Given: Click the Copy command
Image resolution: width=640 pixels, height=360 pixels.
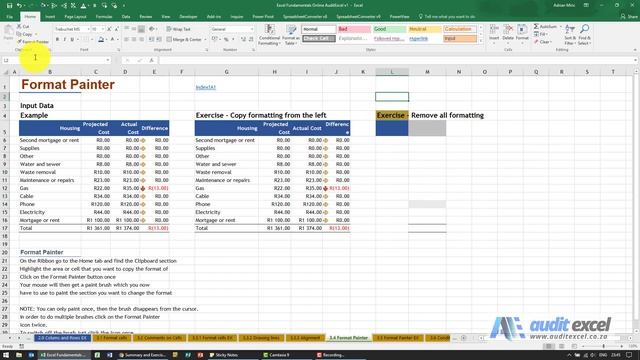Looking at the screenshot, I should coord(25,34).
